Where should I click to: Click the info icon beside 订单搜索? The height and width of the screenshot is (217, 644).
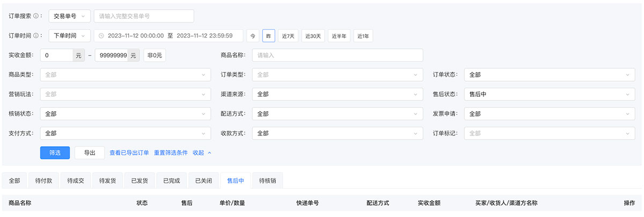coord(35,16)
